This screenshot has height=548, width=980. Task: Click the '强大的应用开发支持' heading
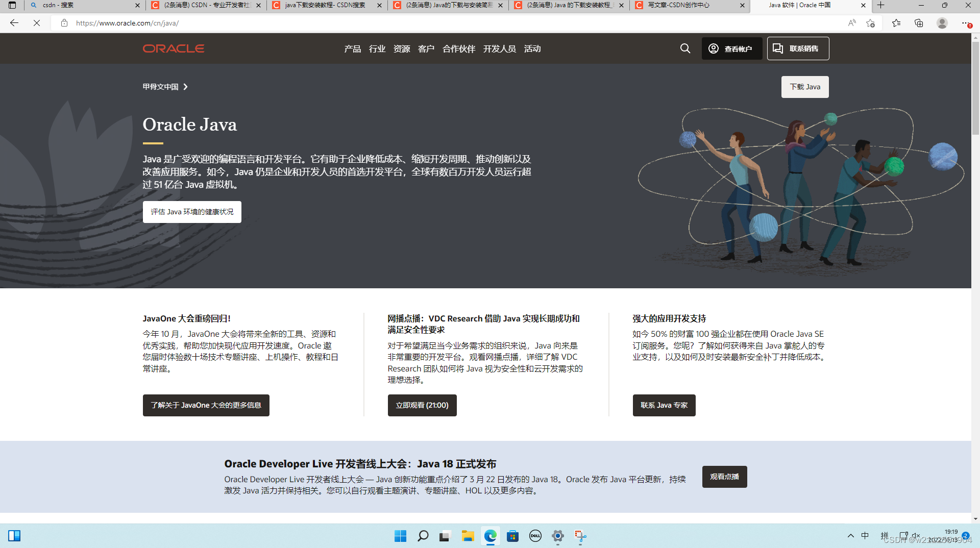(x=669, y=318)
